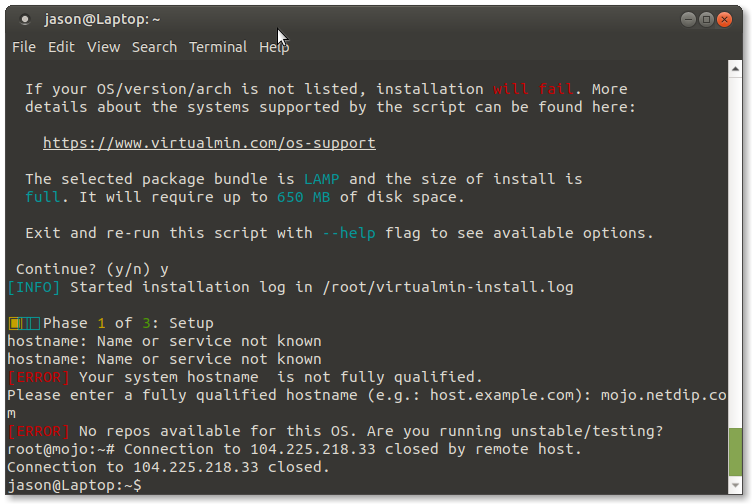752x504 pixels.
Task: Click the scrollbar down arrow
Action: coord(735,486)
